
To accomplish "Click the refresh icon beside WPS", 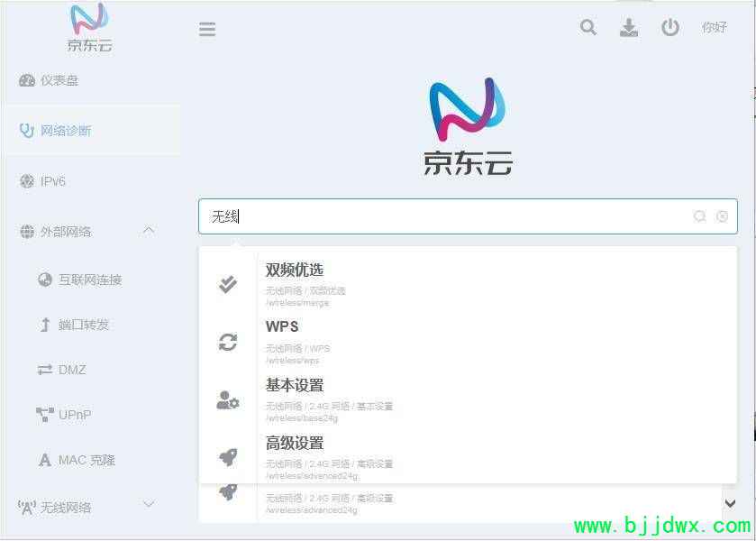I will (x=228, y=342).
